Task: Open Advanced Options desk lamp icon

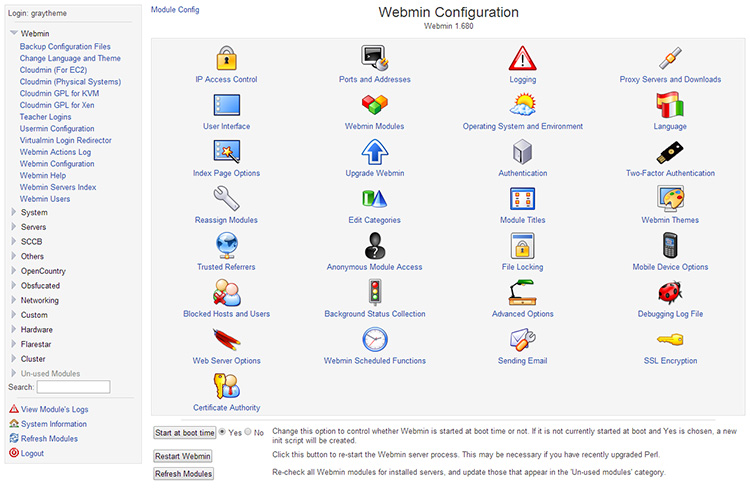Action: click(x=522, y=292)
